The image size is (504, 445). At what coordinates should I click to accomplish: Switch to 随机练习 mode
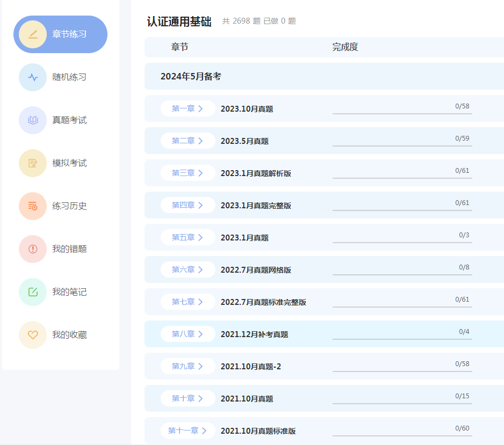(69, 77)
